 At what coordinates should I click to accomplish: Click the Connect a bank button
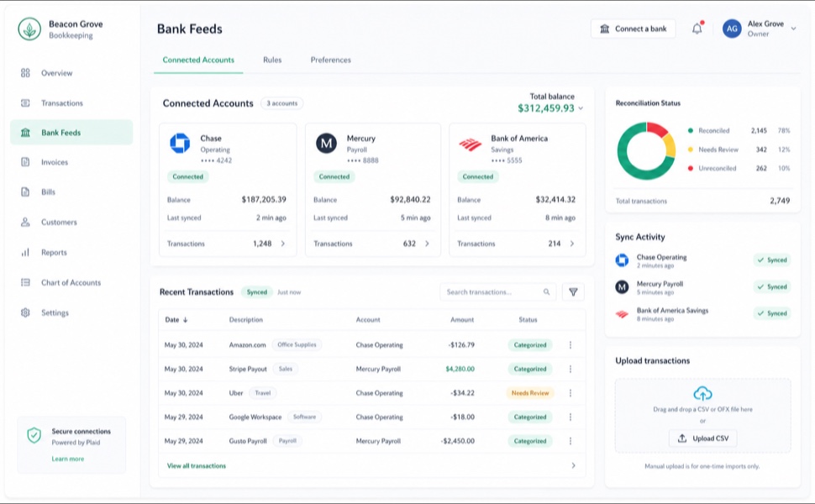pyautogui.click(x=633, y=29)
